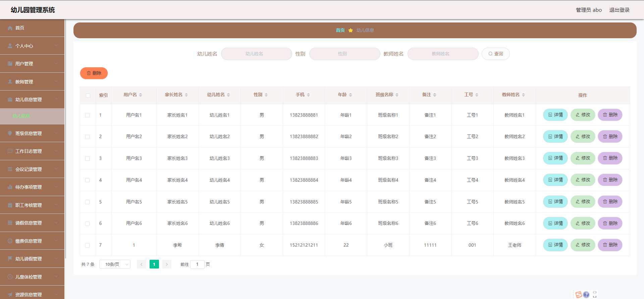Sort 幼儿姓名 column using sort arrows
The height and width of the screenshot is (299, 644).
228,95
